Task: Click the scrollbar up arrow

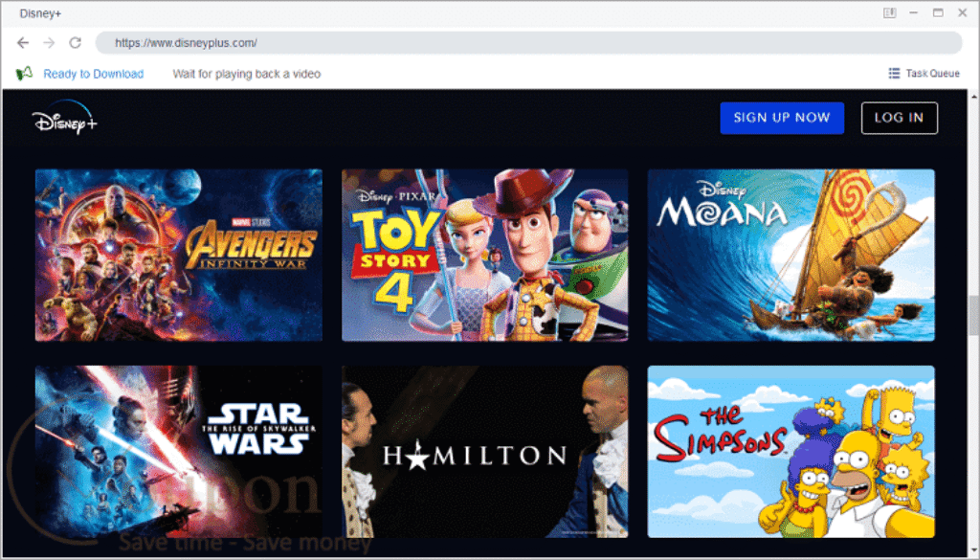Action: [x=973, y=97]
